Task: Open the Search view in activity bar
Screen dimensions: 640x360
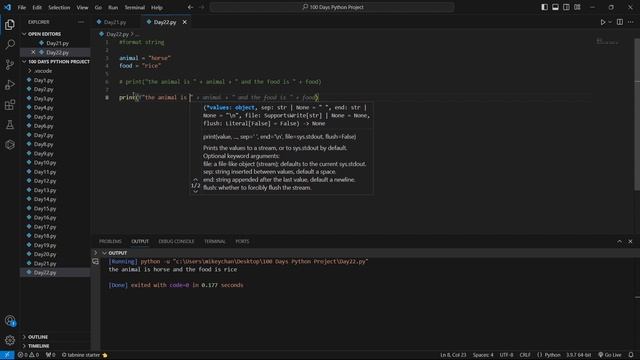Action: pos(10,44)
